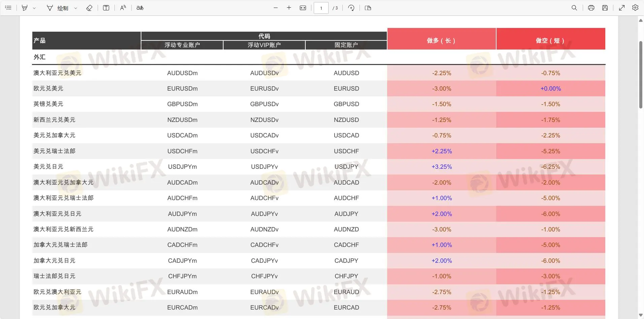The image size is (644, 319).
Task: Select the Eraser tool
Action: click(x=89, y=8)
